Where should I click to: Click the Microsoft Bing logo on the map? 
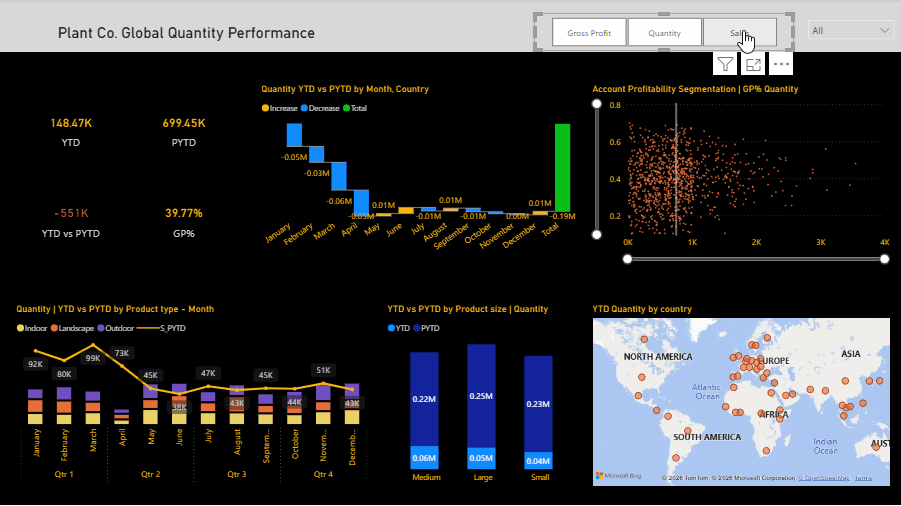pos(618,476)
